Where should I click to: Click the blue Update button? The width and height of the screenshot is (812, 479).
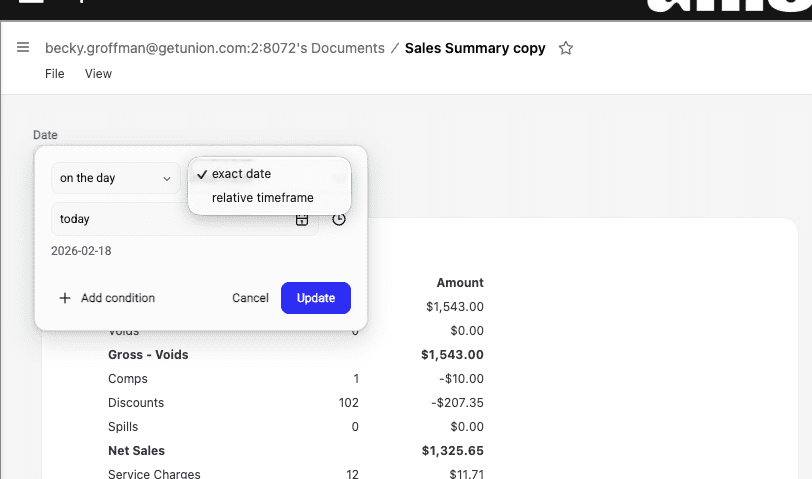(x=315, y=298)
